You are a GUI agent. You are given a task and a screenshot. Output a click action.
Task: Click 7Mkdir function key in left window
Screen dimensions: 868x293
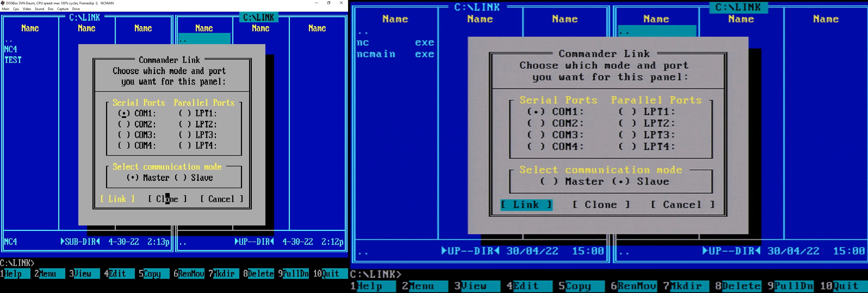point(224,273)
